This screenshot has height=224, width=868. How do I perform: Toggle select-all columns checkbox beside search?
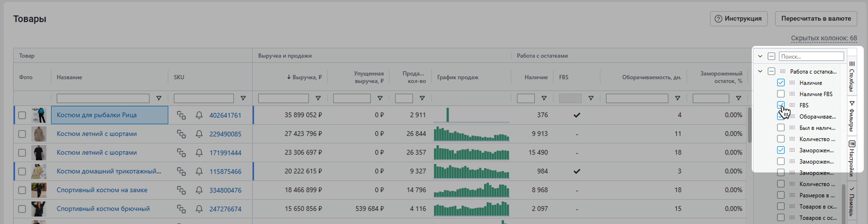pos(771,56)
